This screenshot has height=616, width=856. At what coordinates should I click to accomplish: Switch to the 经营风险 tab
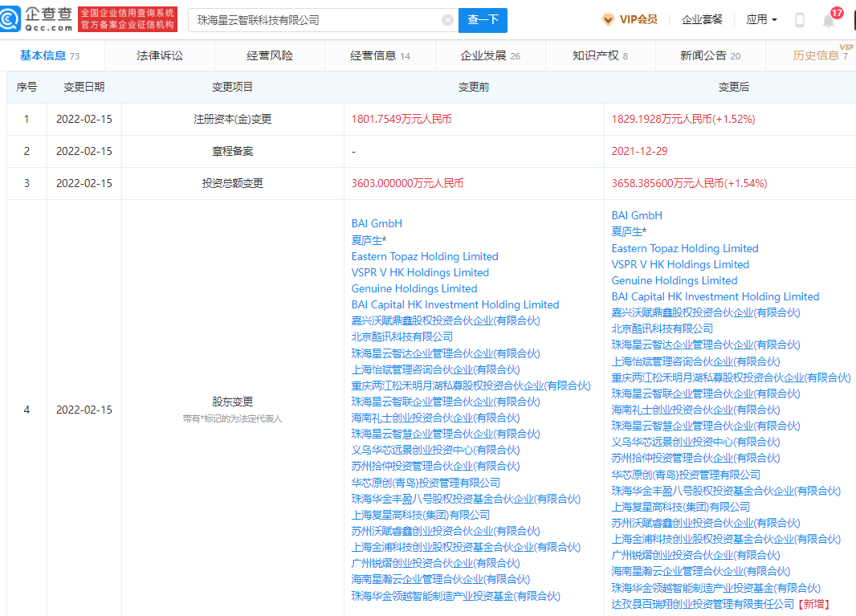pyautogui.click(x=270, y=55)
